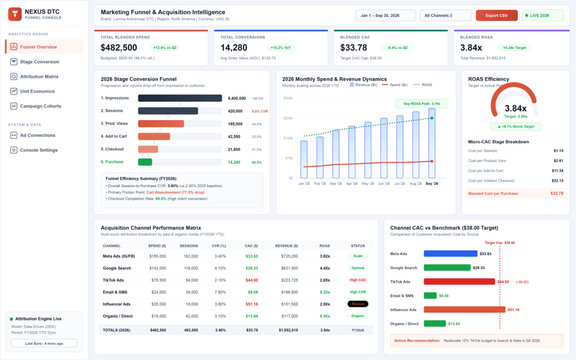
Task: Navigate to Unit Economics
Action: 44,91
